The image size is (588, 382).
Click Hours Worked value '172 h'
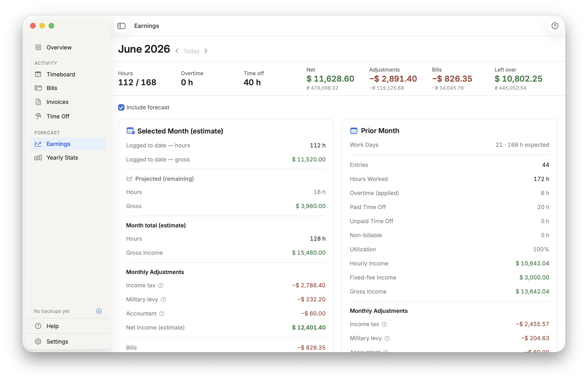pyautogui.click(x=541, y=179)
